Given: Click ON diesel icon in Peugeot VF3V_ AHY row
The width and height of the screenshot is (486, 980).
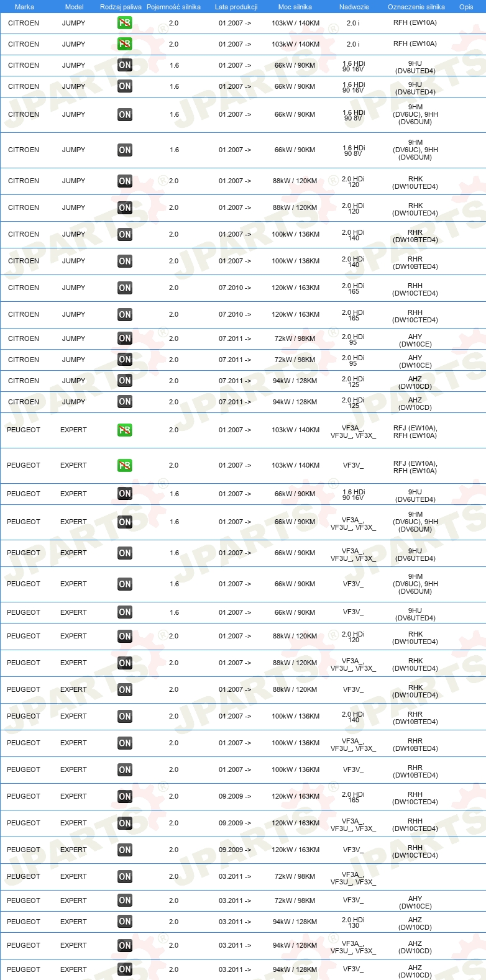Looking at the screenshot, I should coord(125,901).
